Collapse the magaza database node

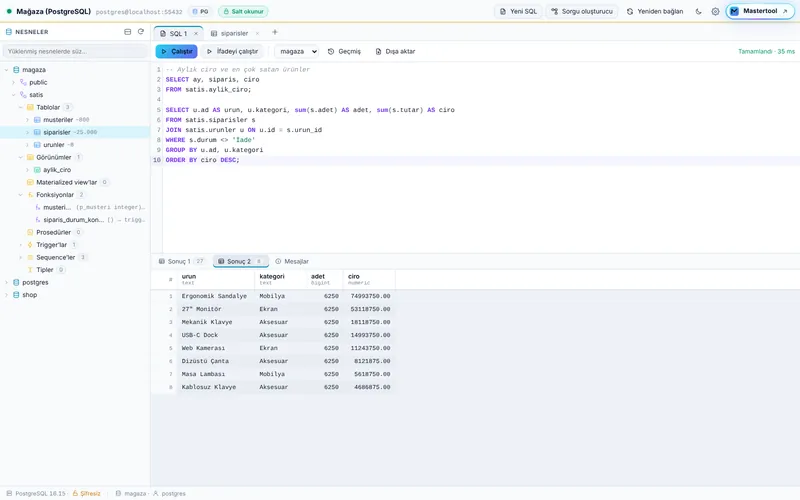click(x=7, y=70)
